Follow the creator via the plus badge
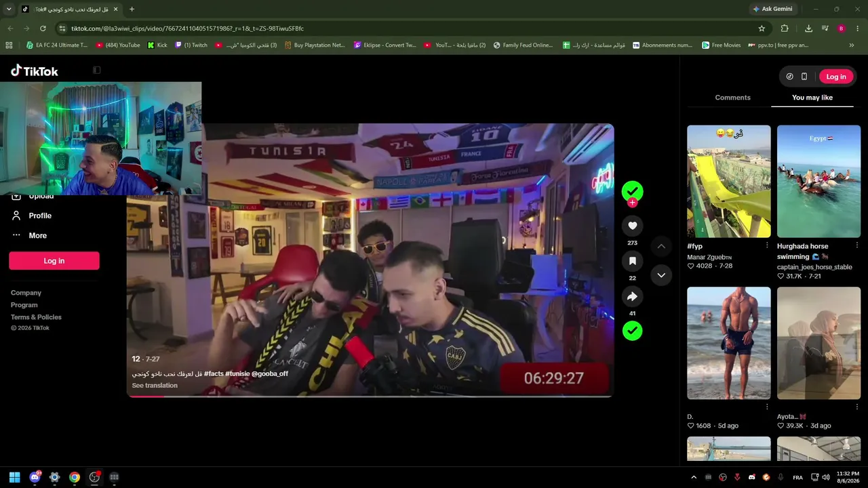The height and width of the screenshot is (488, 868). coord(632,203)
